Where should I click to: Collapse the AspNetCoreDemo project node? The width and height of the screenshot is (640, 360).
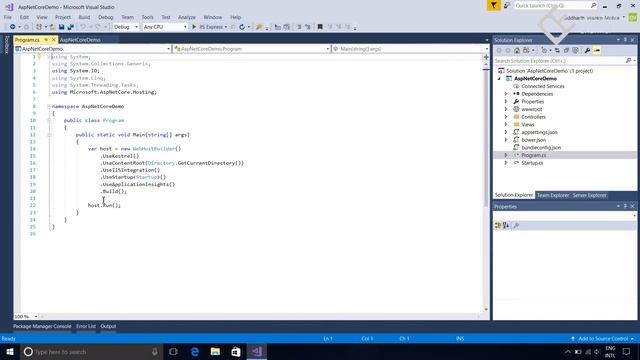[x=499, y=78]
